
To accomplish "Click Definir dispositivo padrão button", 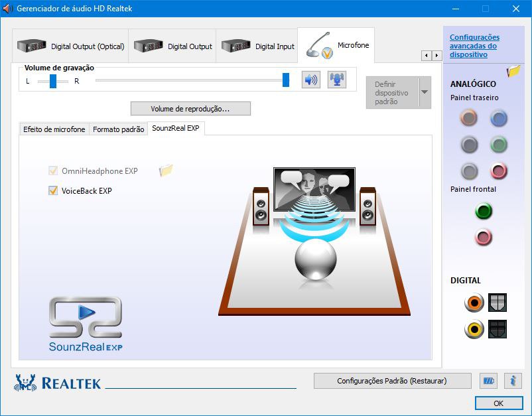I will tap(393, 92).
